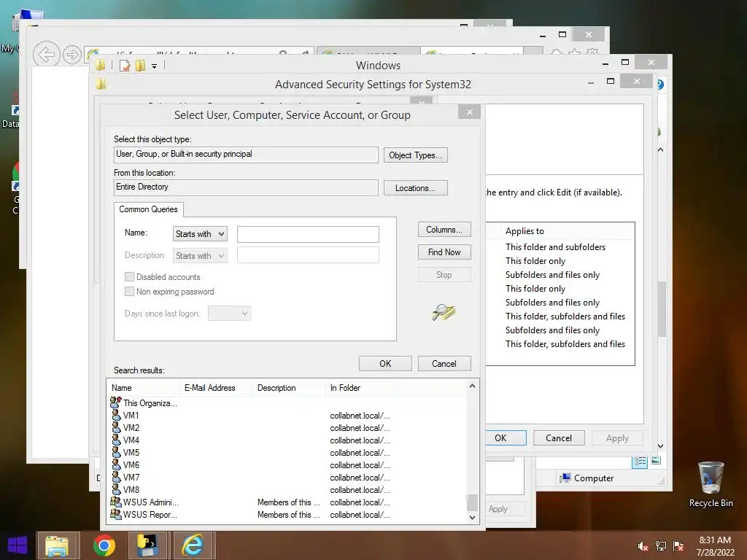Click the In Folder column header
This screenshot has width=747, height=560.
click(x=362, y=388)
